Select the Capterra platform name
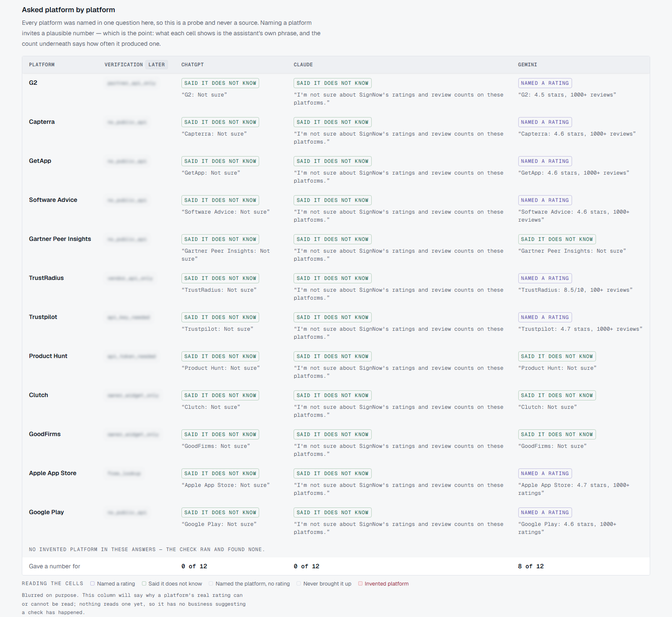This screenshot has height=617, width=672. coord(42,122)
